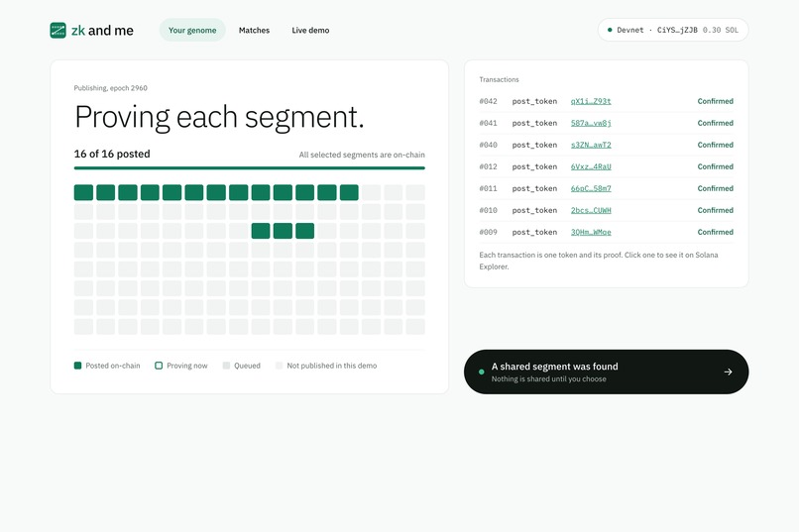Screen dimensions: 799x532
Task: Click Confirmed status of transaction #012
Action: pos(715,166)
